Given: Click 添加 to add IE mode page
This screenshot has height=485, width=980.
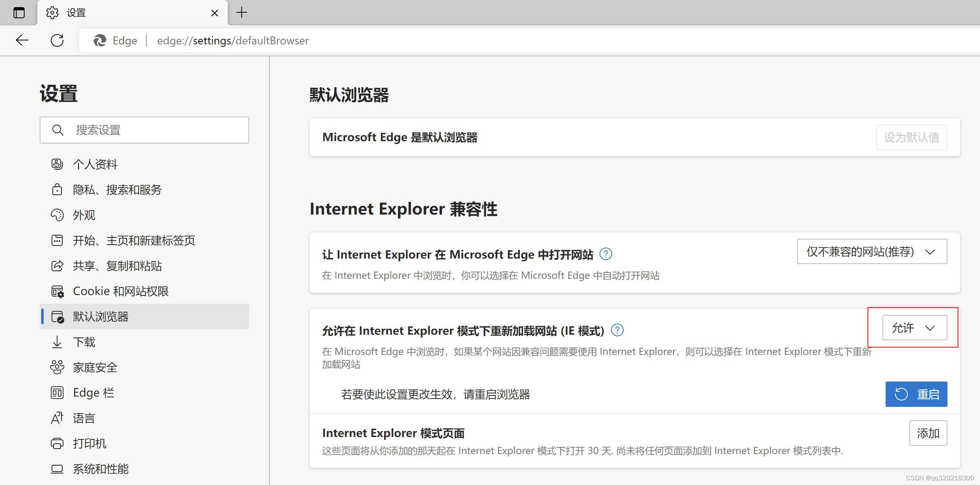Looking at the screenshot, I should [x=928, y=433].
